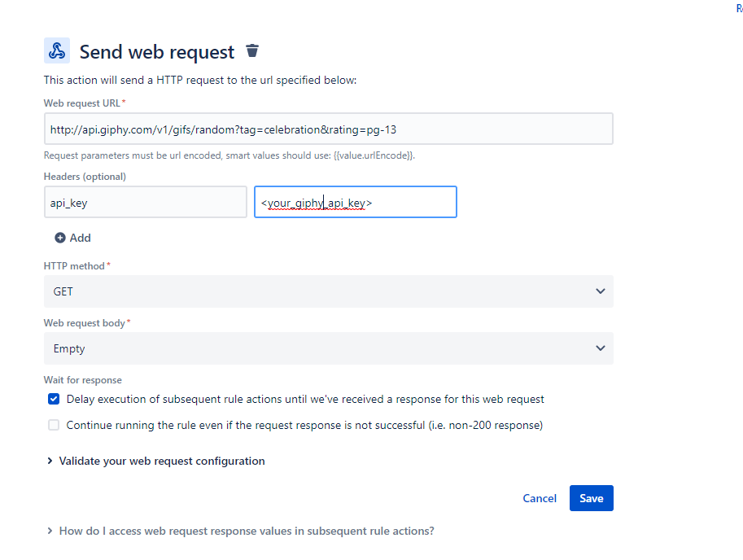The width and height of the screenshot is (743, 560).
Task: Click the Send web request heading
Action: coord(157,52)
